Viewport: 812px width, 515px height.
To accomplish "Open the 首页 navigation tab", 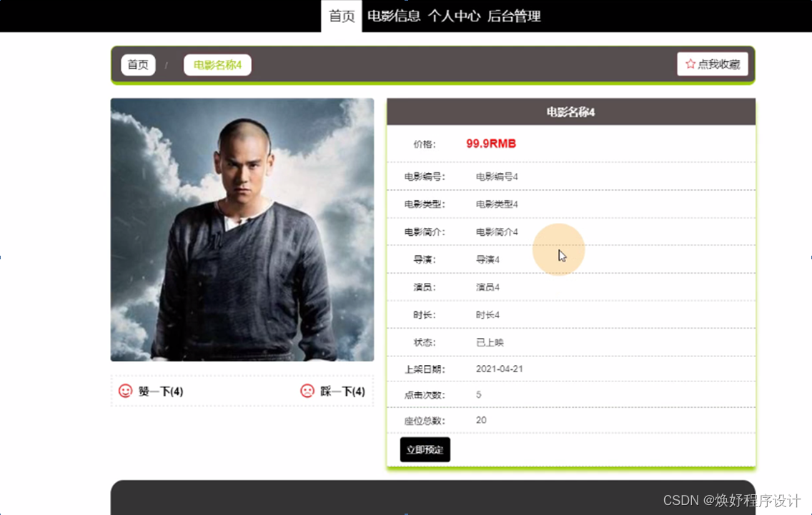I will [x=341, y=16].
